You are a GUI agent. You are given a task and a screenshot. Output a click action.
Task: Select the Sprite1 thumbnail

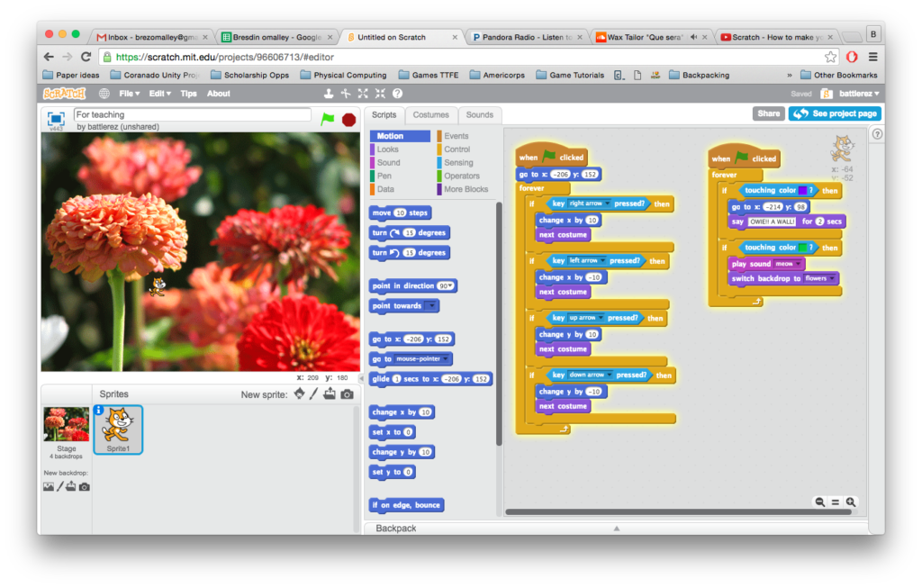[x=118, y=430]
